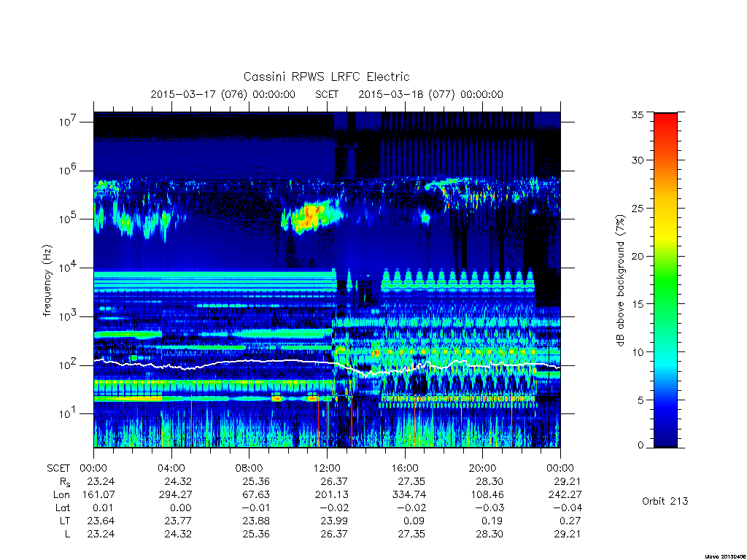Click the Lon value 161.07
Viewport: 747px width, 560px height.
coord(98,495)
